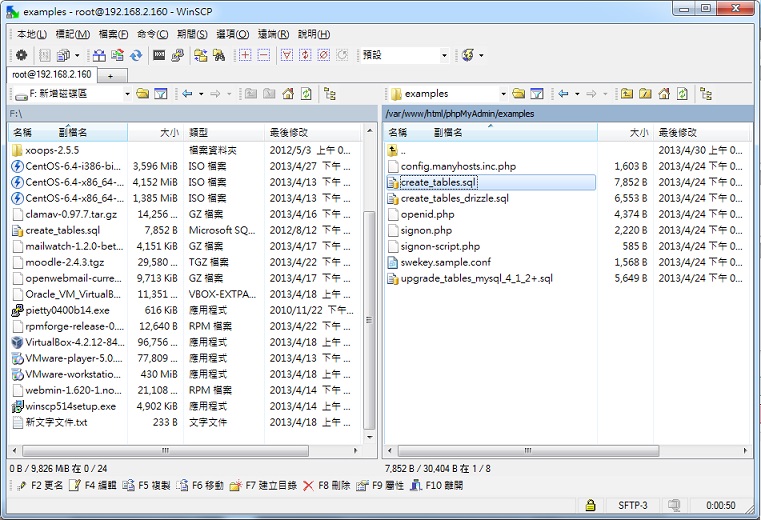
Task: Expand the remote back history arrow
Action: 577,94
